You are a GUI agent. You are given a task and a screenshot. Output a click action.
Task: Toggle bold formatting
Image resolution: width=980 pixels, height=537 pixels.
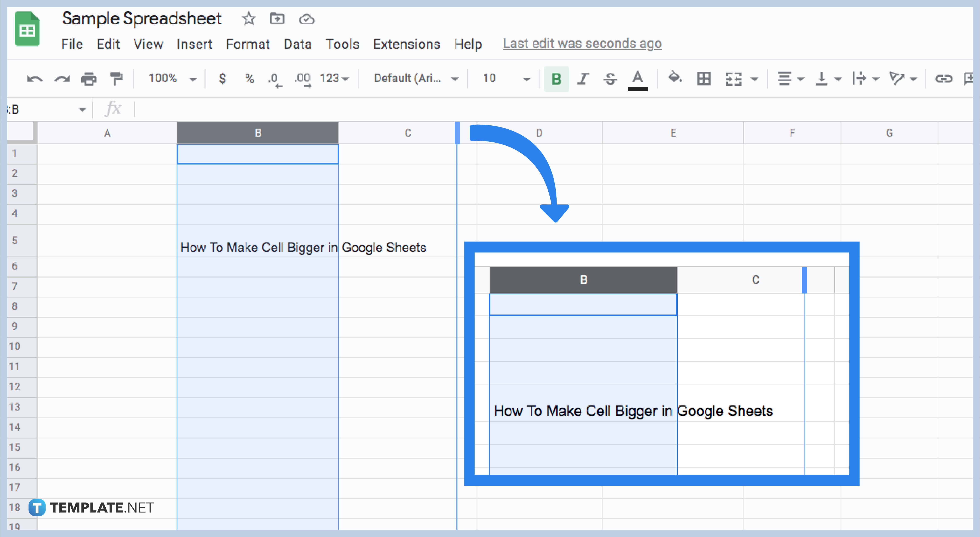(556, 79)
